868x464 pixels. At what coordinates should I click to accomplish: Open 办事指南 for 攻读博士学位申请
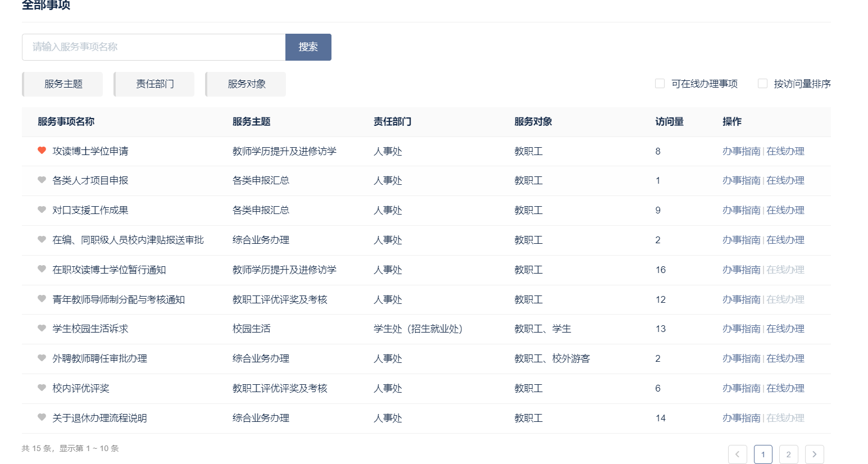coord(741,151)
